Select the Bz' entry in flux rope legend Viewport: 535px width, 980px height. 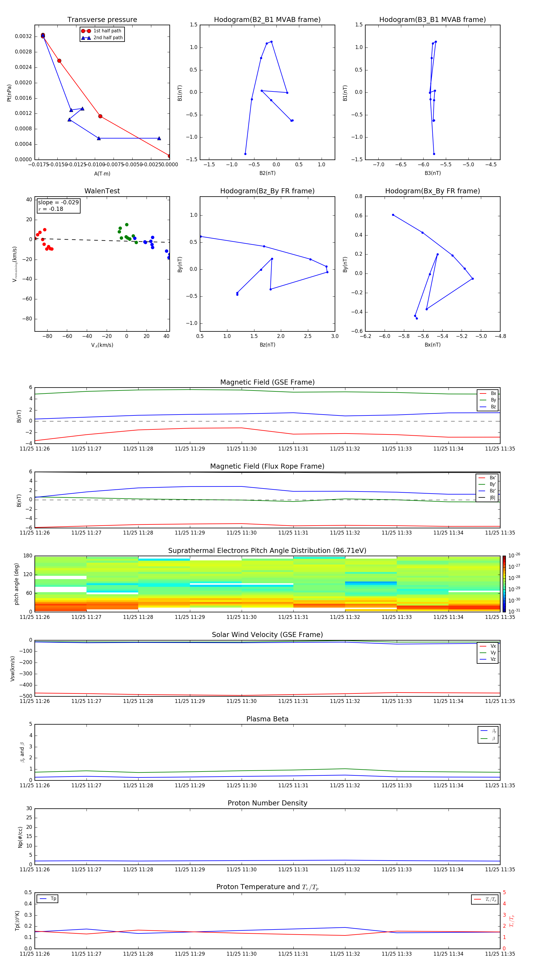click(487, 491)
